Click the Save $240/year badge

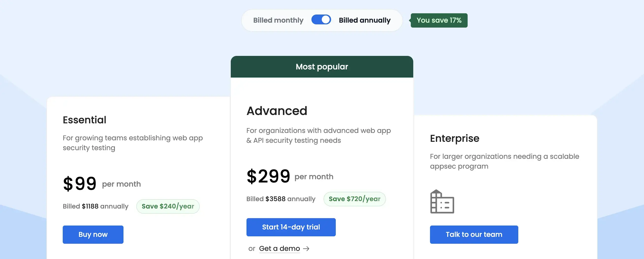point(168,207)
